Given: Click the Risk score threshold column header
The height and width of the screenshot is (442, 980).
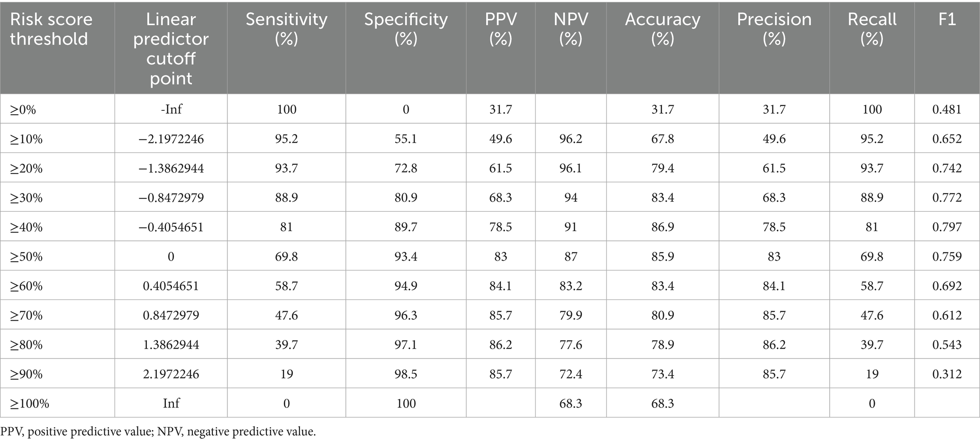Looking at the screenshot, I should pos(51,29).
